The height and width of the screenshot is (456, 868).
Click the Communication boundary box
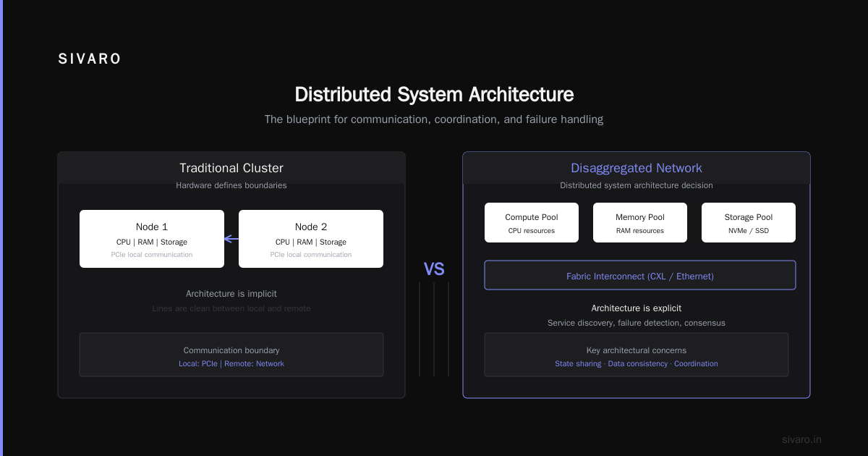coord(231,355)
